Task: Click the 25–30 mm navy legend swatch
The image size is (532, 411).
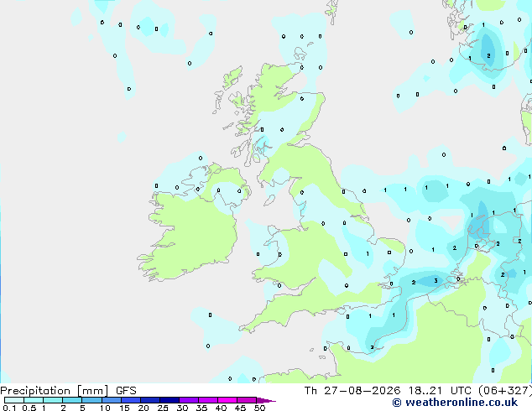Action: coord(169,400)
